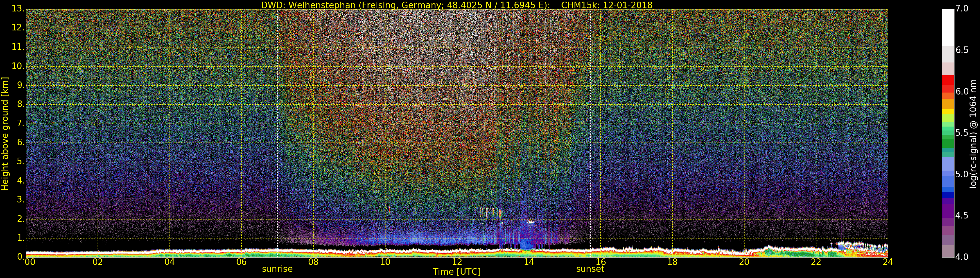Image resolution: width=980 pixels, height=278 pixels.
Task: Click the 7.0 colorbar tick label
Action: 962,9
